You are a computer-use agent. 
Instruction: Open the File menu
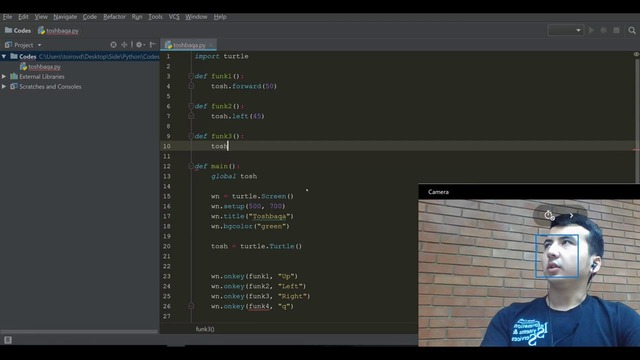[x=7, y=17]
